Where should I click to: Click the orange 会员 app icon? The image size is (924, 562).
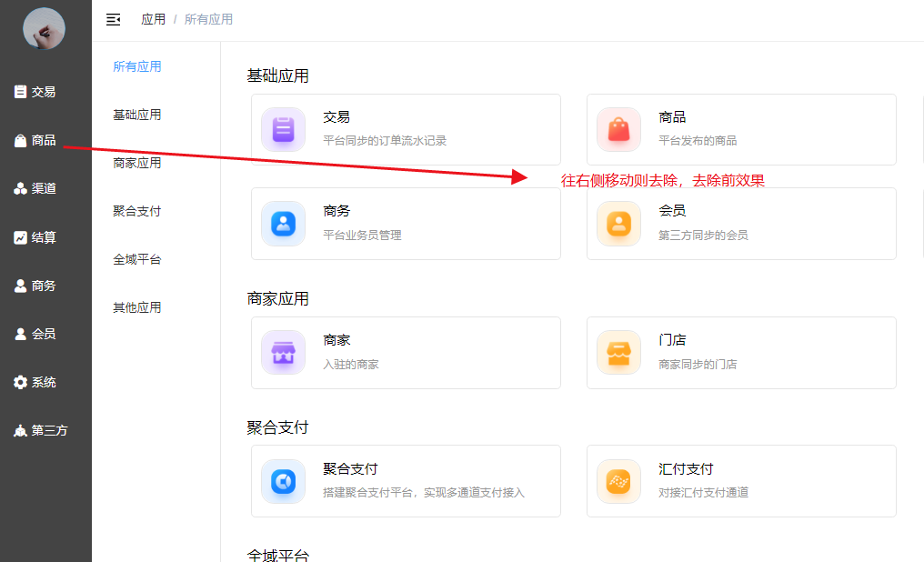pos(618,223)
